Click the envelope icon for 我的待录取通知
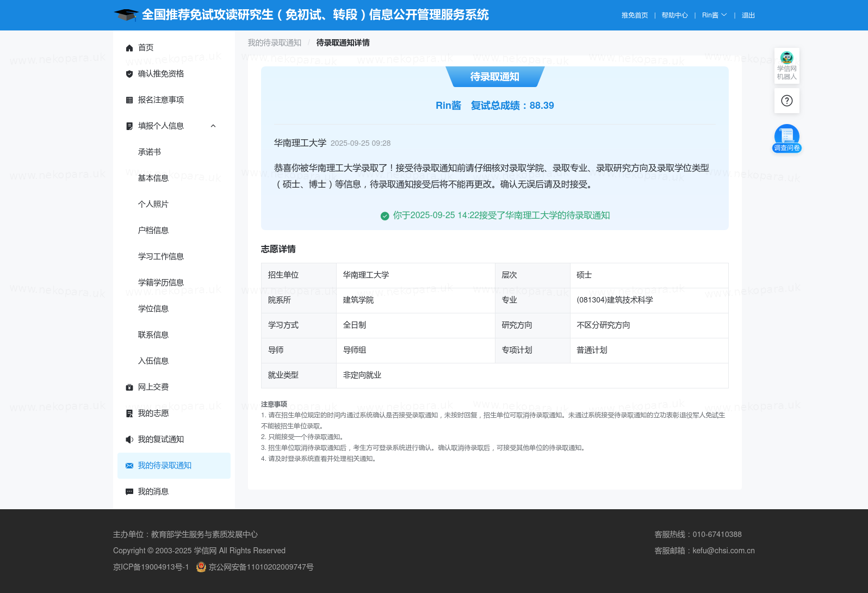The height and width of the screenshot is (593, 868). coord(129,466)
